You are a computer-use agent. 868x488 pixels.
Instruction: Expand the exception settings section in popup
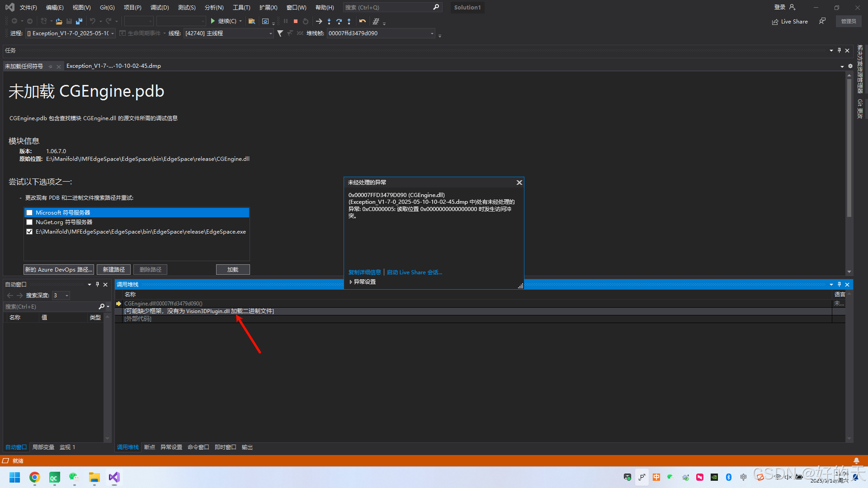[351, 282]
